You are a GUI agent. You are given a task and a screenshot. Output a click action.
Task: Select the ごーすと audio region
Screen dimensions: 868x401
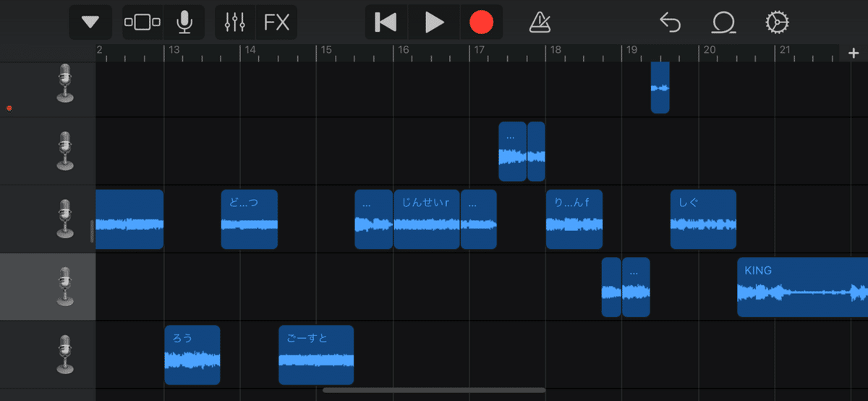pyautogui.click(x=316, y=355)
